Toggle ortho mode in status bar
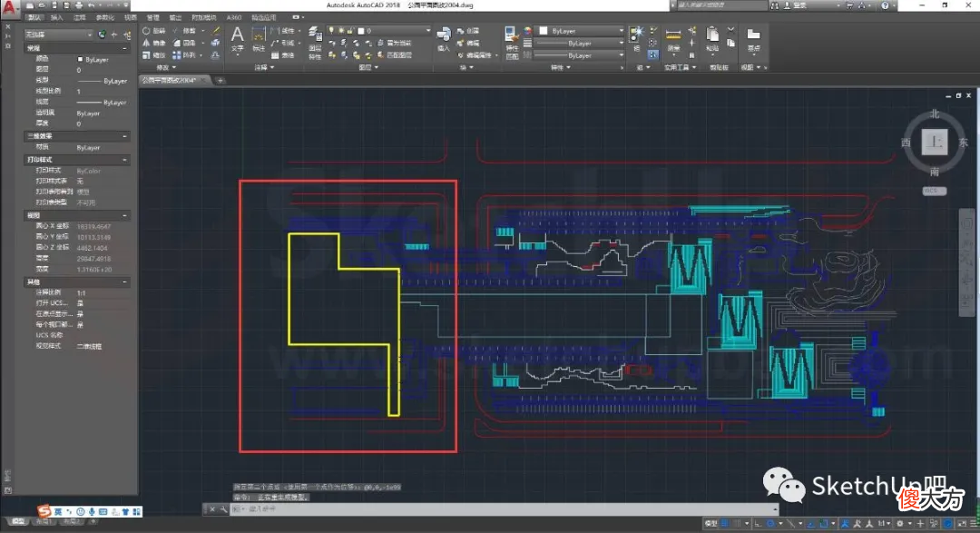980x533 pixels. 758,523
